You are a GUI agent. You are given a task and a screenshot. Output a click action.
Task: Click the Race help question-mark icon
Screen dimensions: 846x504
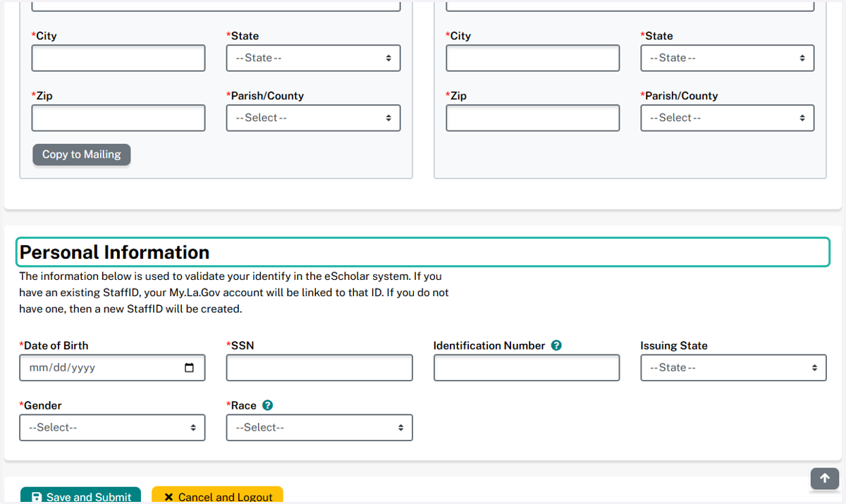pos(267,405)
